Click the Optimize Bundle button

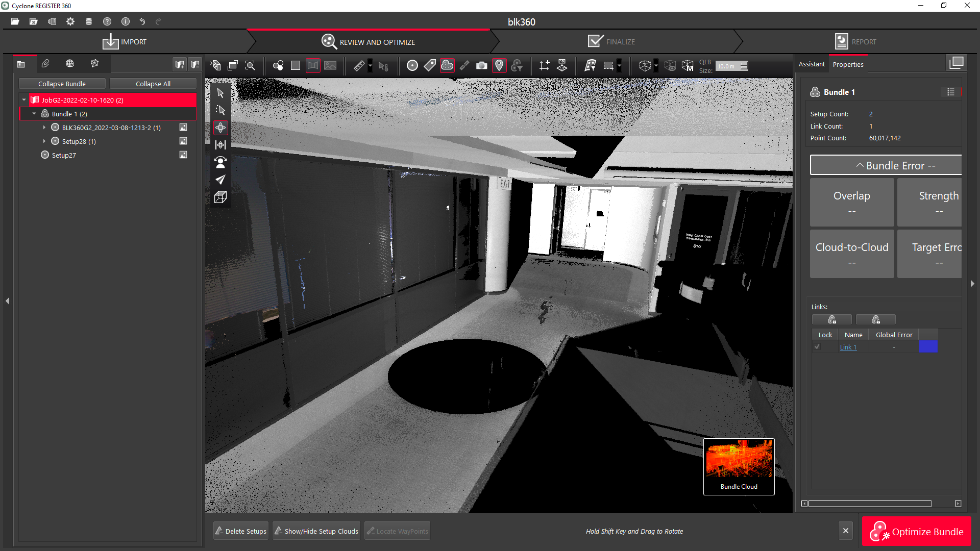coord(917,532)
